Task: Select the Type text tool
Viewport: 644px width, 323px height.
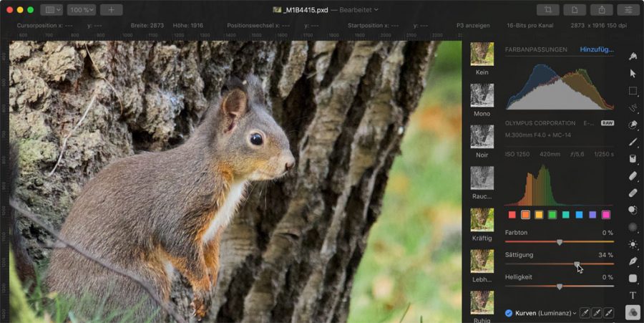Action: point(633,295)
